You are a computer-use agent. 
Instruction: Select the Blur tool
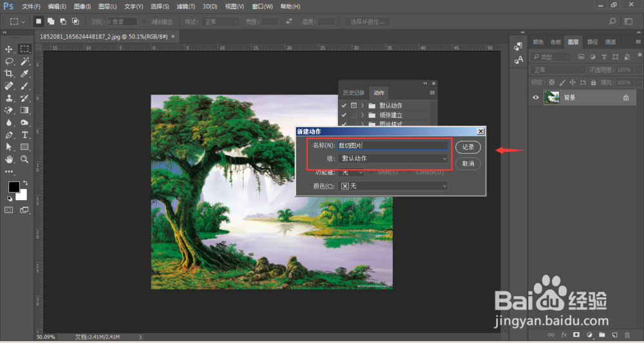[8, 122]
